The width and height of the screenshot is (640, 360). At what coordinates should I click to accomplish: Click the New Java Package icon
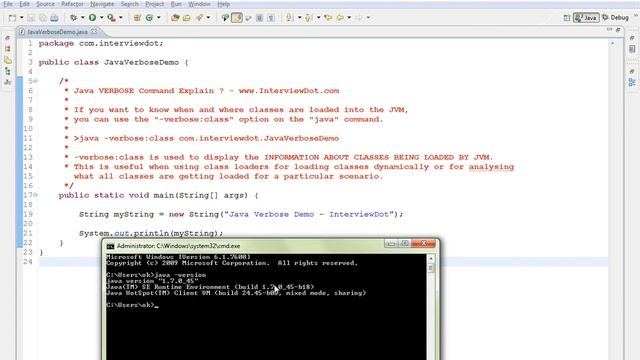(137, 18)
